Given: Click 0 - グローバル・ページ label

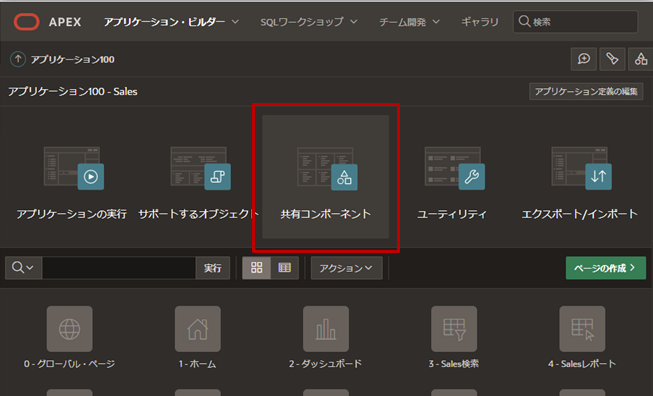Looking at the screenshot, I should (70, 364).
